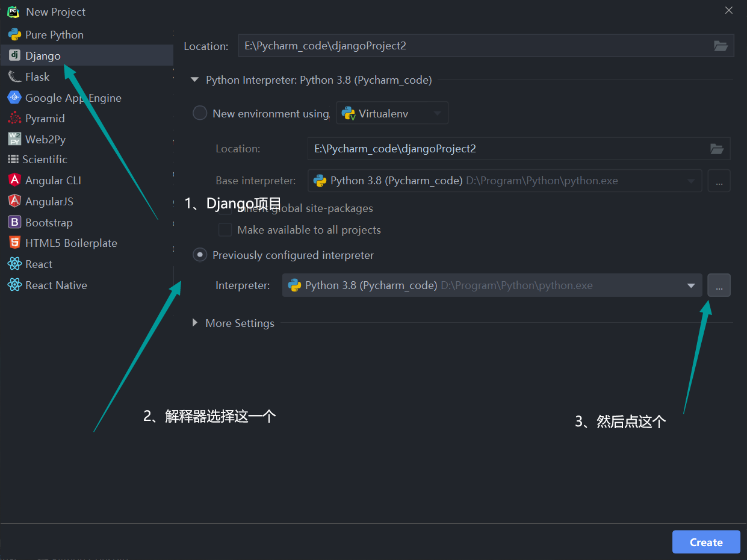This screenshot has width=747, height=560.
Task: Click the Virtualenv Python icon
Action: click(x=348, y=113)
